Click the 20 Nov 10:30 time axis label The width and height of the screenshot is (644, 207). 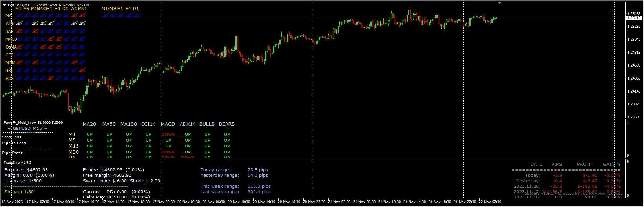pyautogui.click(x=239, y=202)
